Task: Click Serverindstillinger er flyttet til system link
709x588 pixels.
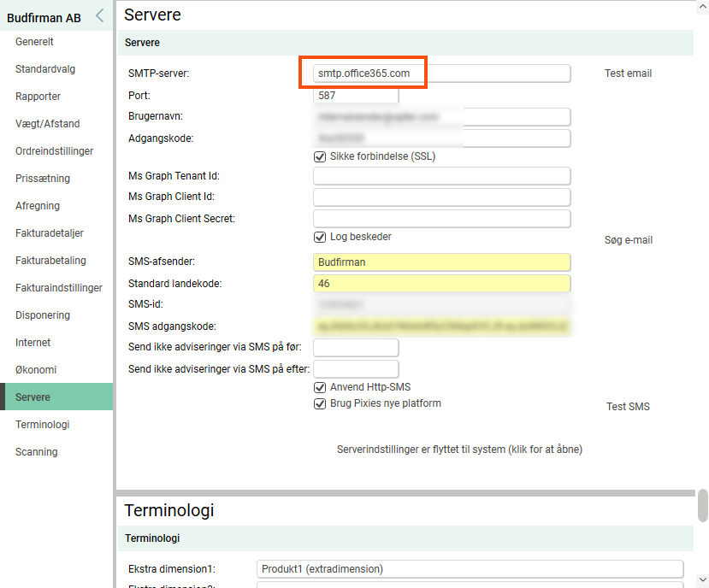Action: pos(459,449)
